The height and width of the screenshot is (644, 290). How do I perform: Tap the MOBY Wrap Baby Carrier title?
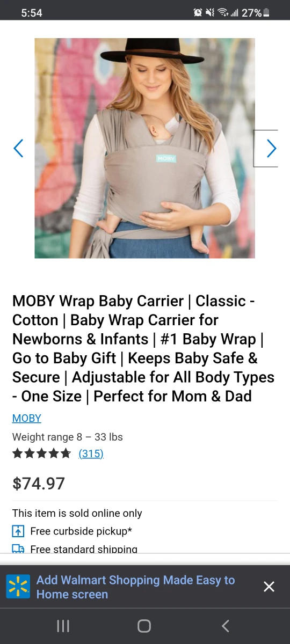pos(143,348)
